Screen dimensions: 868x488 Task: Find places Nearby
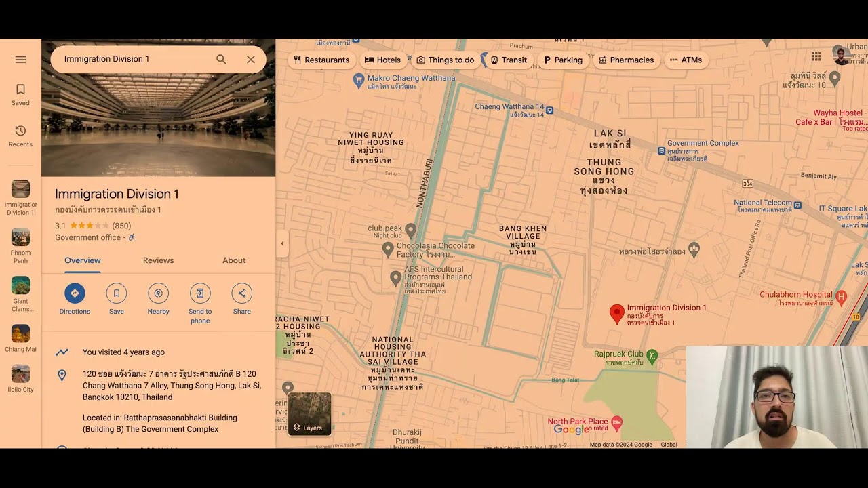pyautogui.click(x=159, y=299)
